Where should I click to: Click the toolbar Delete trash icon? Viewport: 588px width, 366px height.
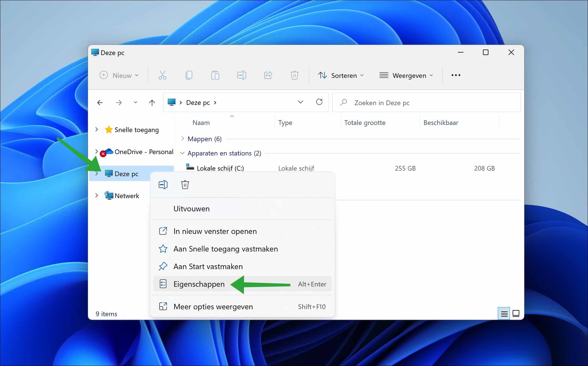294,75
